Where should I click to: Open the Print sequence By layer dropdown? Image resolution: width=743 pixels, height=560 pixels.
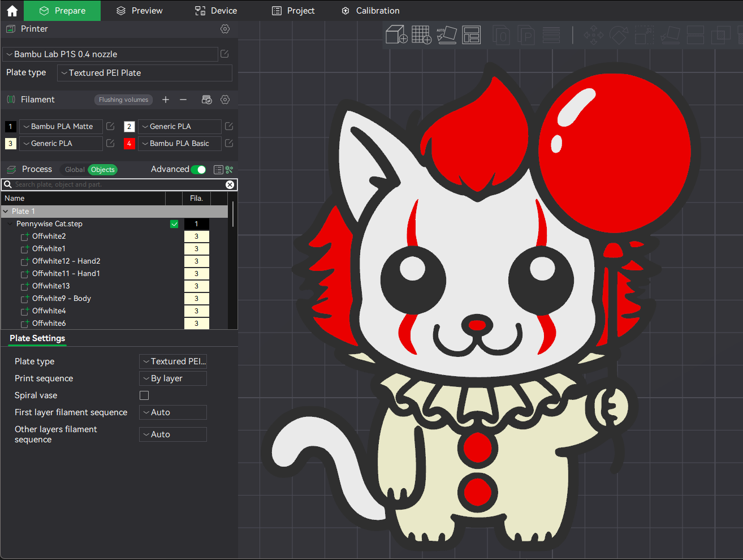(173, 378)
